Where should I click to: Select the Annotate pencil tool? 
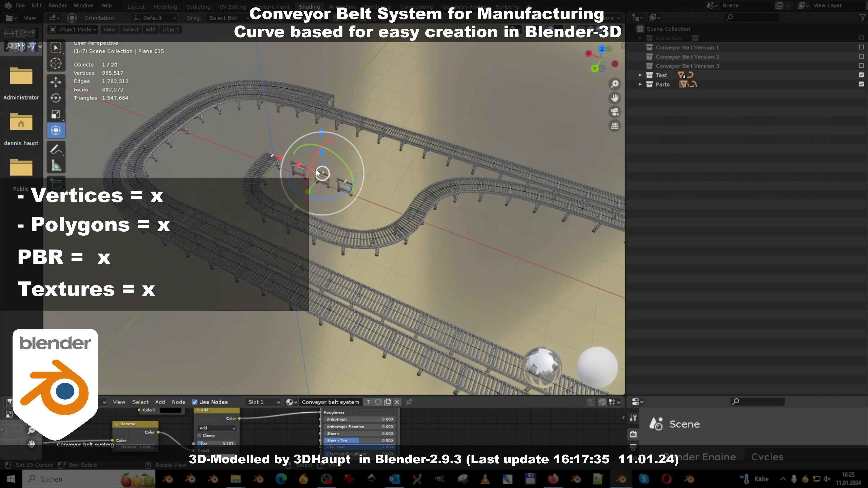point(56,150)
